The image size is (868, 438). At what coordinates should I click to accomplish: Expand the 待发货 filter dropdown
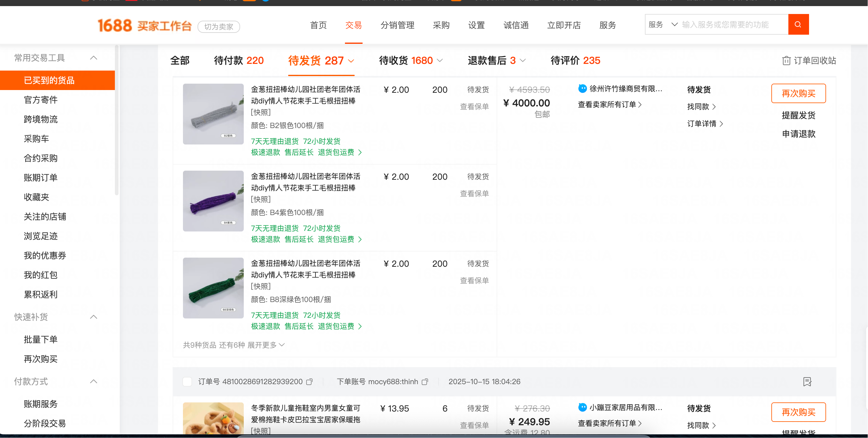351,61
